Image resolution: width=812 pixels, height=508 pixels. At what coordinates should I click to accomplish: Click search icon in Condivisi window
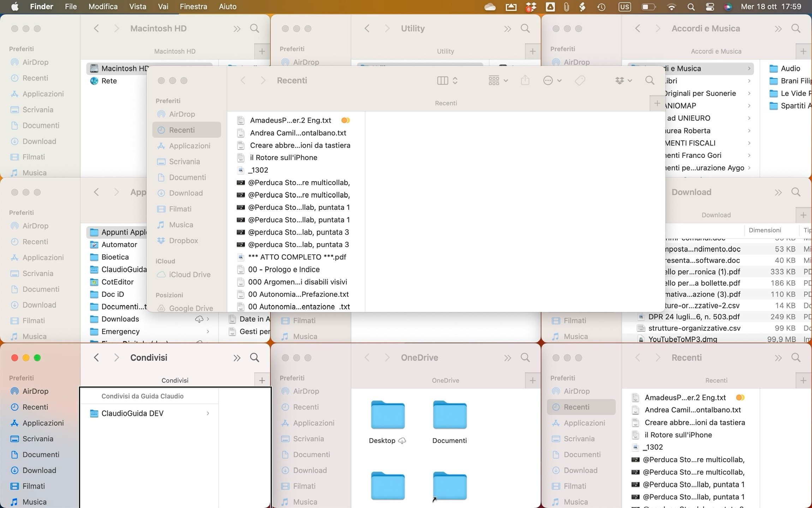(x=255, y=358)
